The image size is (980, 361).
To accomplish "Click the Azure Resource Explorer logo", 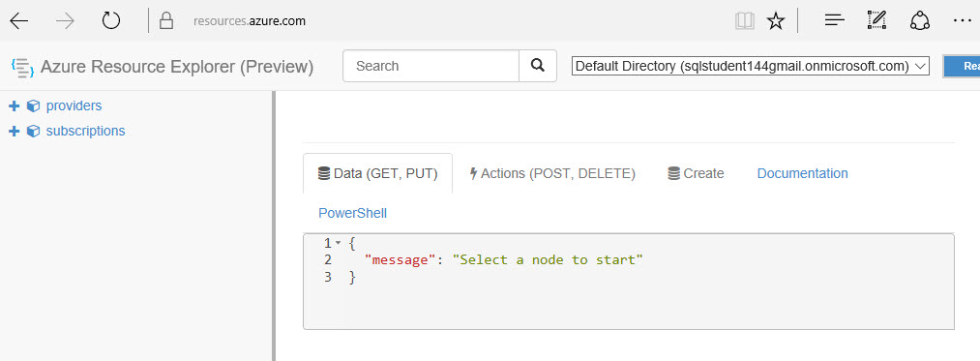I will [22, 67].
